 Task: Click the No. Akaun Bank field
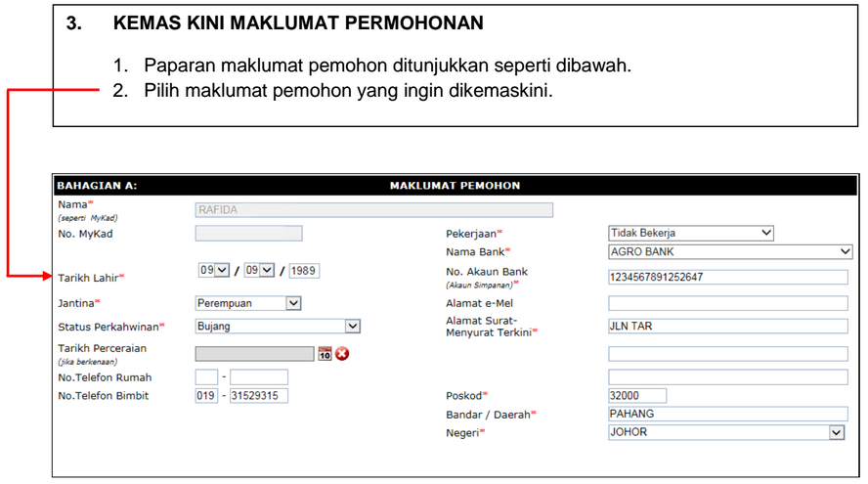coord(728,277)
